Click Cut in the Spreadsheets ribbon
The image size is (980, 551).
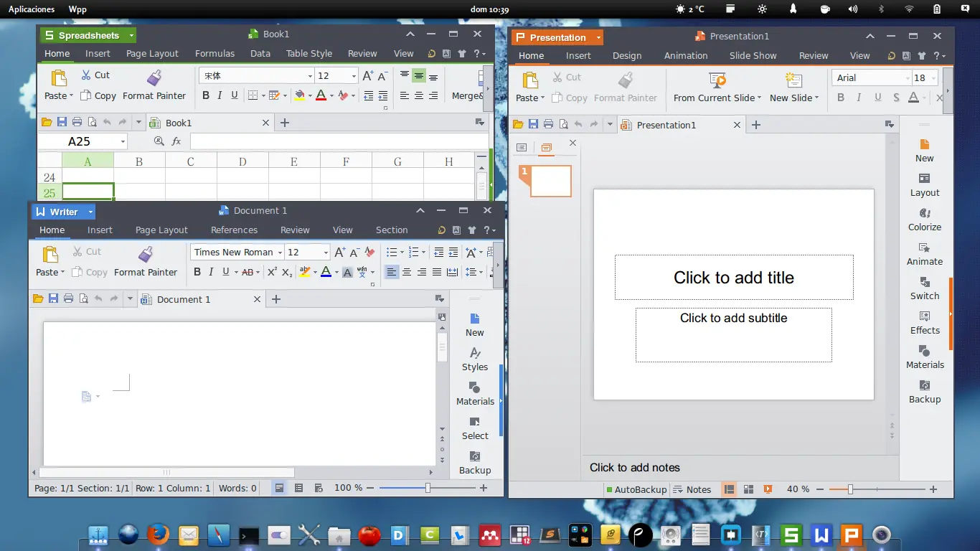[95, 75]
